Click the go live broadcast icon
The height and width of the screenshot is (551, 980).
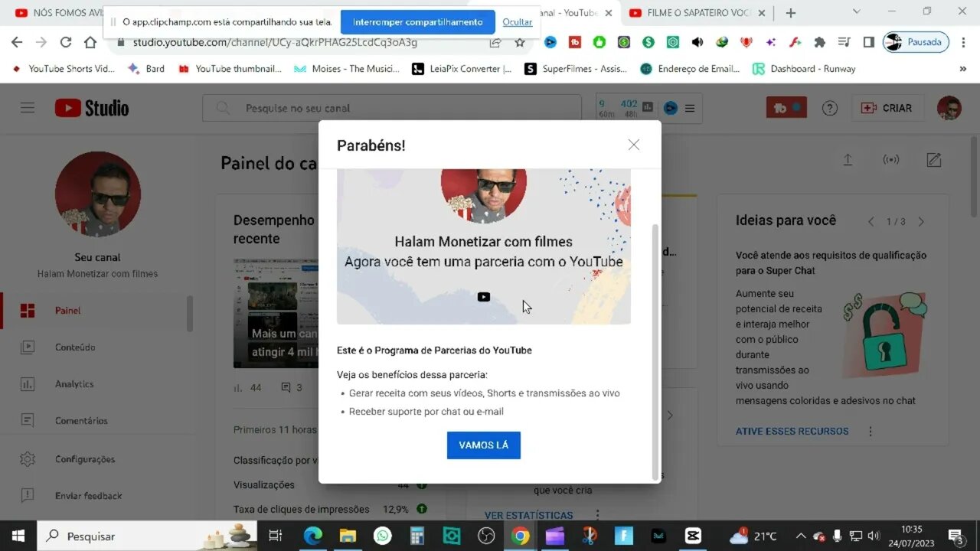[x=891, y=160]
